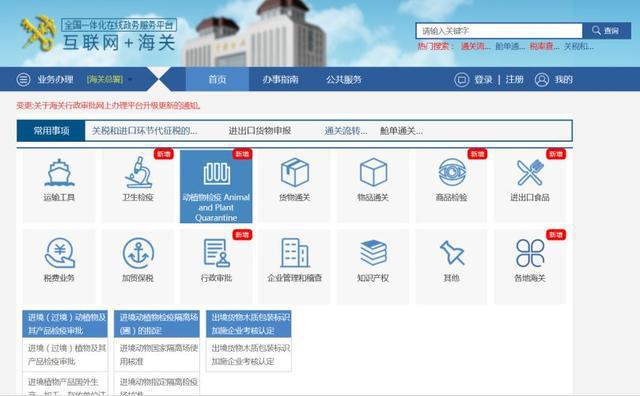The image size is (640, 396).
Task: Switch to the 办事指南 tab
Action: click(x=280, y=79)
